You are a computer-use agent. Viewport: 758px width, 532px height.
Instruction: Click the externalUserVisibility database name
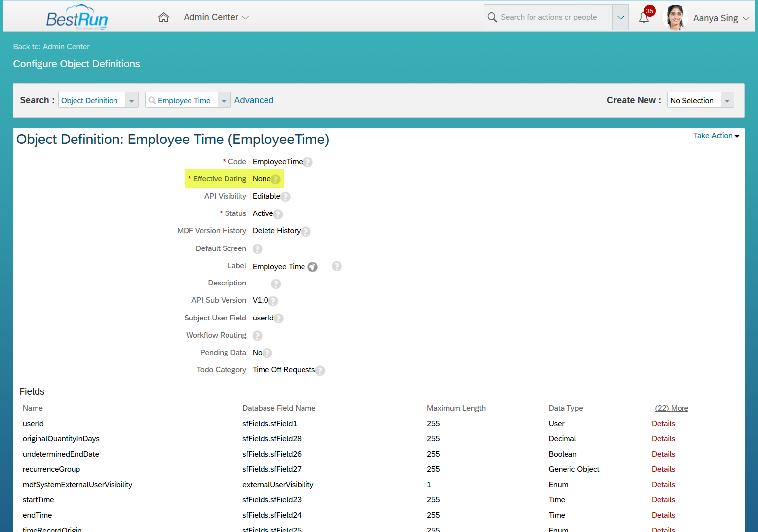point(278,485)
